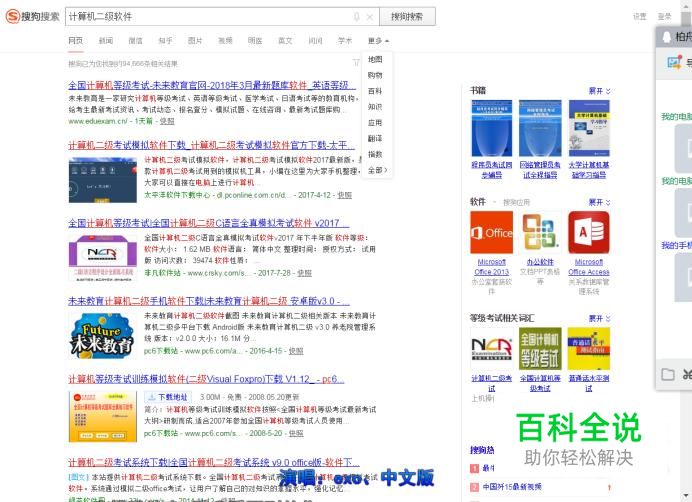Screen dimensions: 692x502
Task: Open result 计算机等级考试训练模拟软件 Visual Foxpro
Action: tap(206, 379)
